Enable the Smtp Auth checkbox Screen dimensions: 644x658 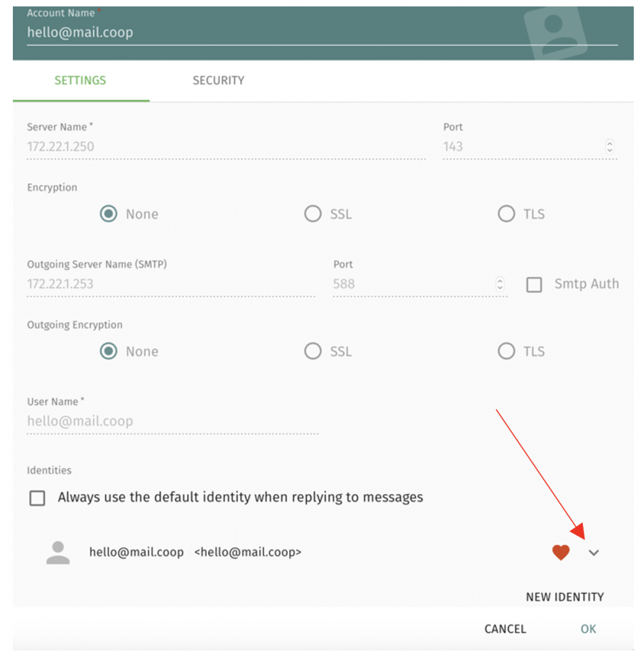534,285
